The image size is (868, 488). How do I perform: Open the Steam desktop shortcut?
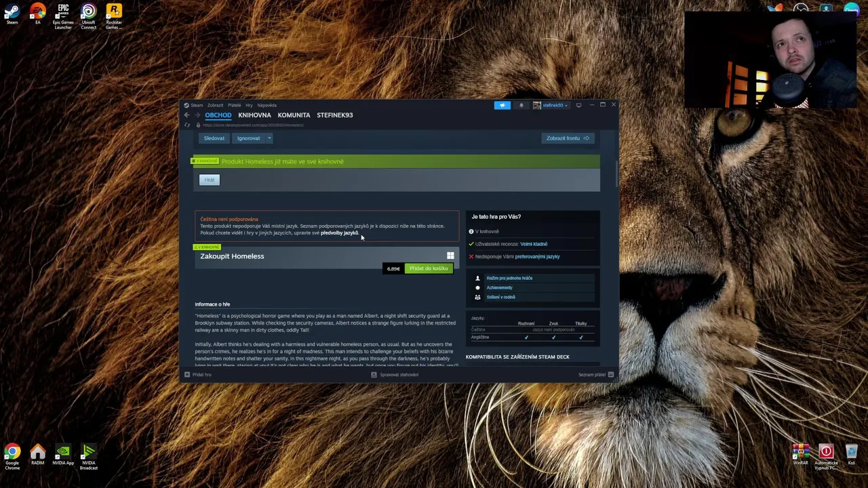coord(12,14)
